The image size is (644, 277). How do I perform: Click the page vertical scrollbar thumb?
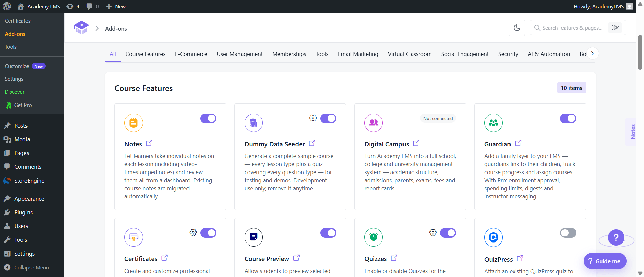640,52
